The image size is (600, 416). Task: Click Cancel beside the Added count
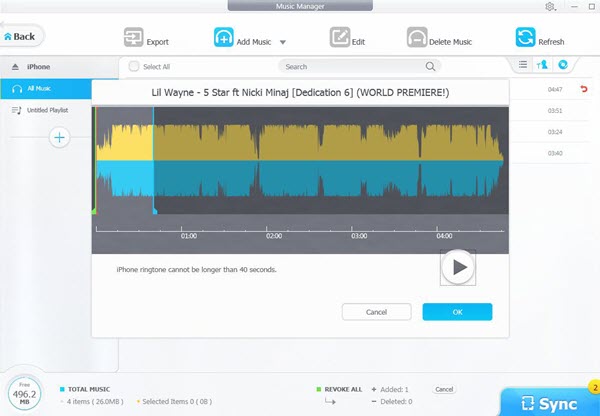coord(444,389)
